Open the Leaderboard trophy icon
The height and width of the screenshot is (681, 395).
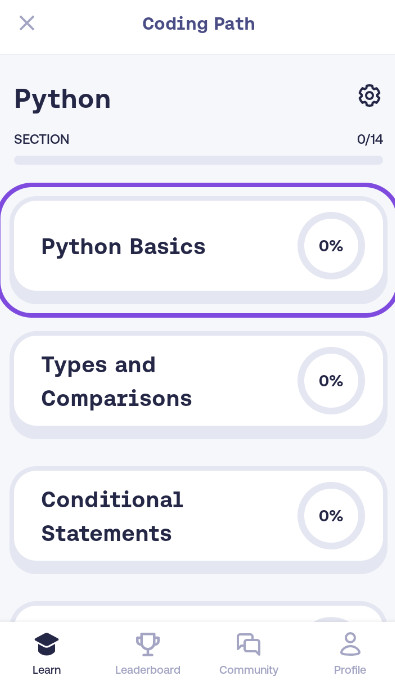(148, 644)
